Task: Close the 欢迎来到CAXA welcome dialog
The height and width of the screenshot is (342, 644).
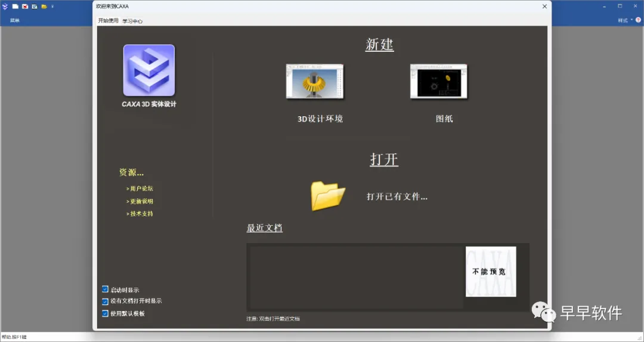Action: pyautogui.click(x=544, y=7)
